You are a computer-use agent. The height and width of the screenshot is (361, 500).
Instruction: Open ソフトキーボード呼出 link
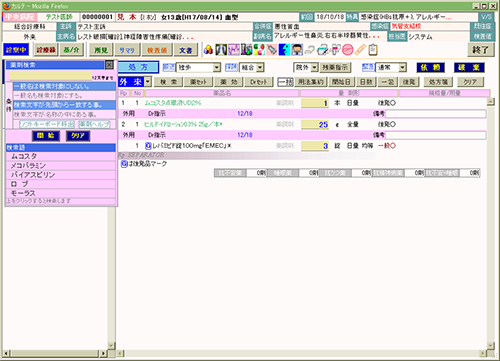click(x=47, y=124)
